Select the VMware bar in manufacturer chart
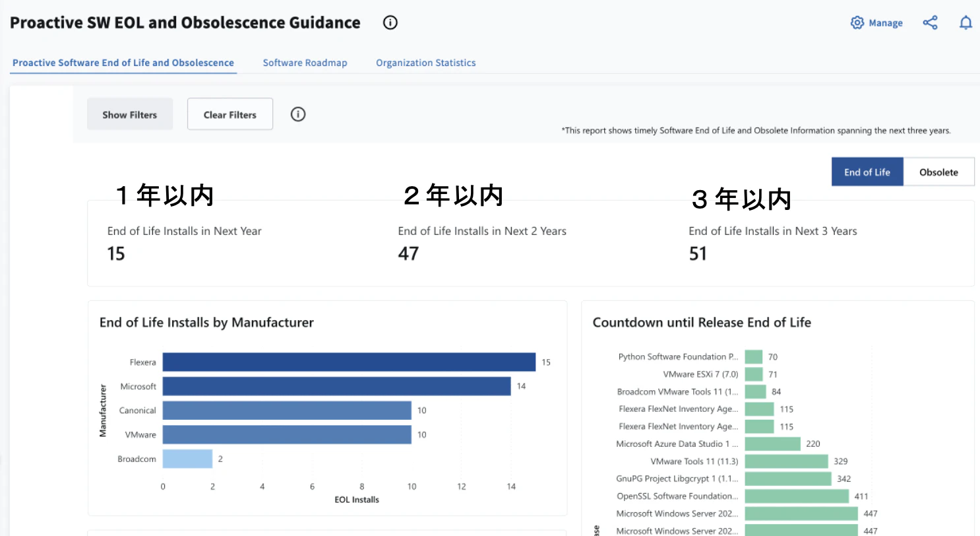Viewport: 980px width, 536px height. pyautogui.click(x=287, y=434)
